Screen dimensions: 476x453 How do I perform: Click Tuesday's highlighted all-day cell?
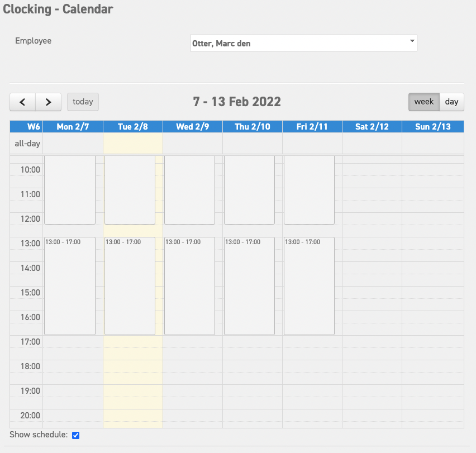click(132, 144)
